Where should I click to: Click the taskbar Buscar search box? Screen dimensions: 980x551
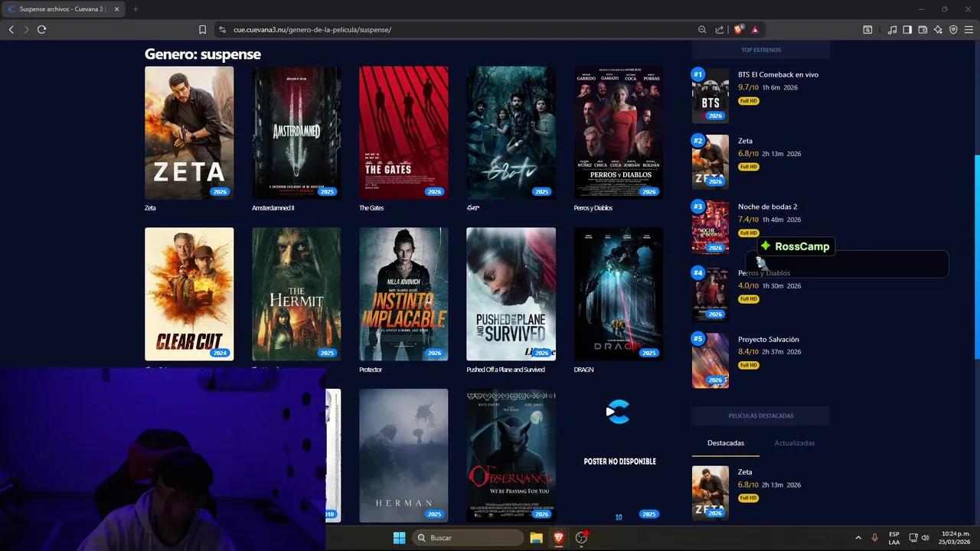468,538
